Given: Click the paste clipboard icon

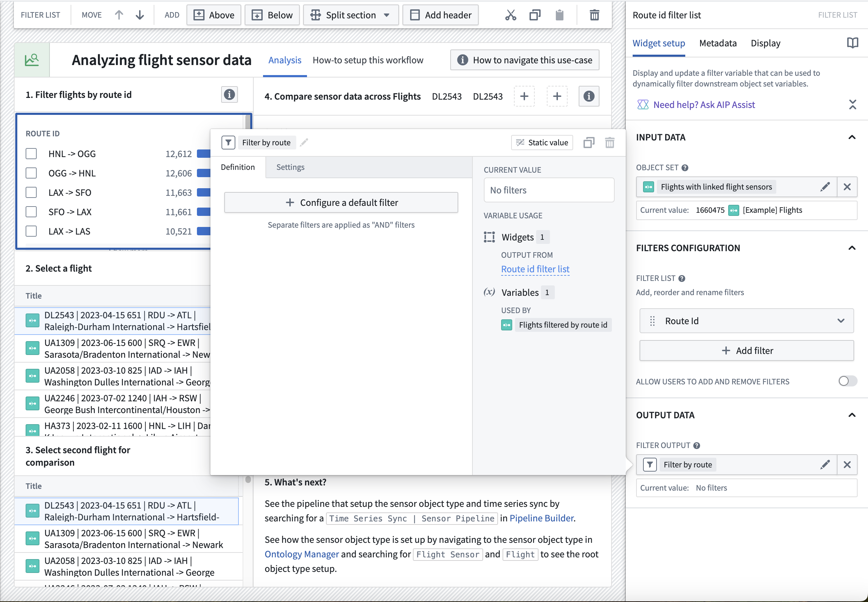Looking at the screenshot, I should point(559,15).
